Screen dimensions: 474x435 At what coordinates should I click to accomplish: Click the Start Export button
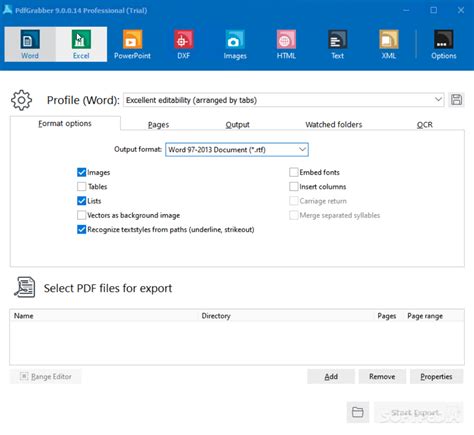[x=419, y=413]
